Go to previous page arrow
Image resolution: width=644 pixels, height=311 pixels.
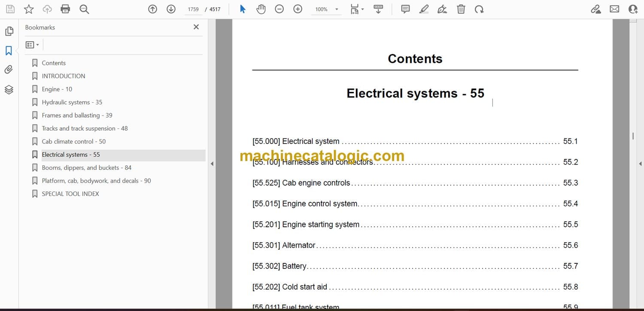(x=152, y=9)
